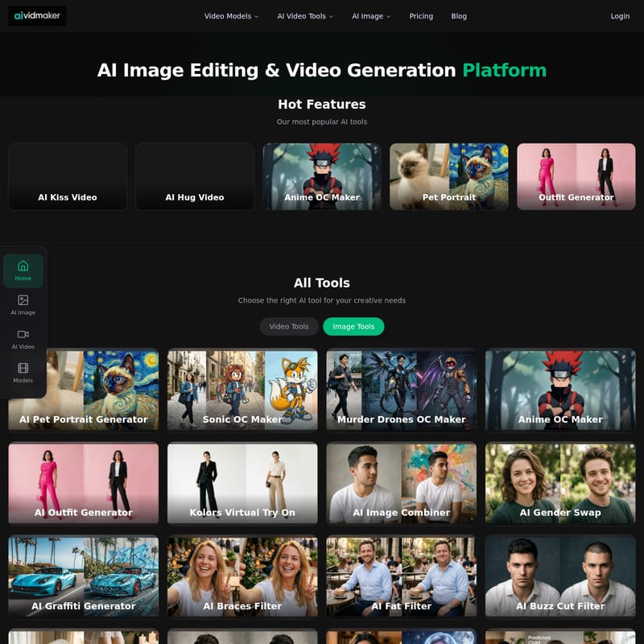The height and width of the screenshot is (644, 644).
Task: Open the AI Gender Swap tool
Action: click(561, 482)
